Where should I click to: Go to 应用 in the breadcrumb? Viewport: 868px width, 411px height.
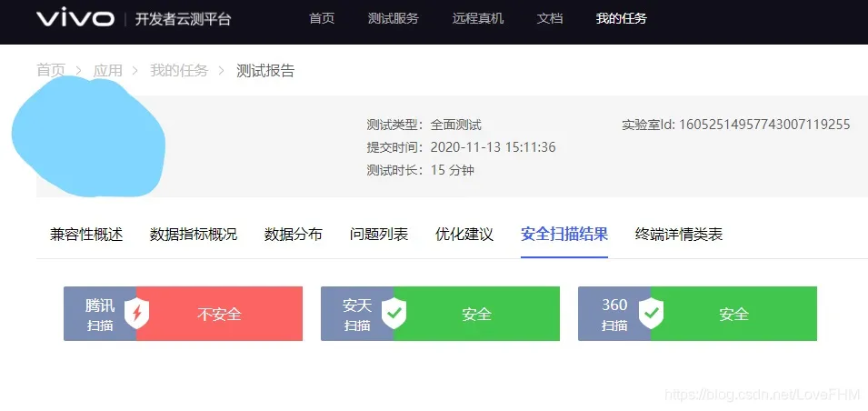click(x=107, y=70)
